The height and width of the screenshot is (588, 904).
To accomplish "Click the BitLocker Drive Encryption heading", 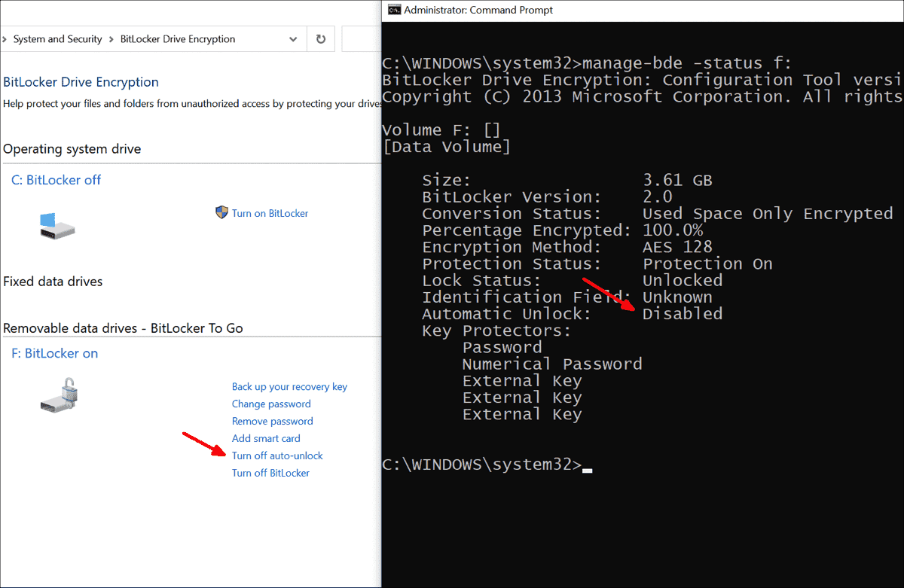I will pyautogui.click(x=81, y=82).
